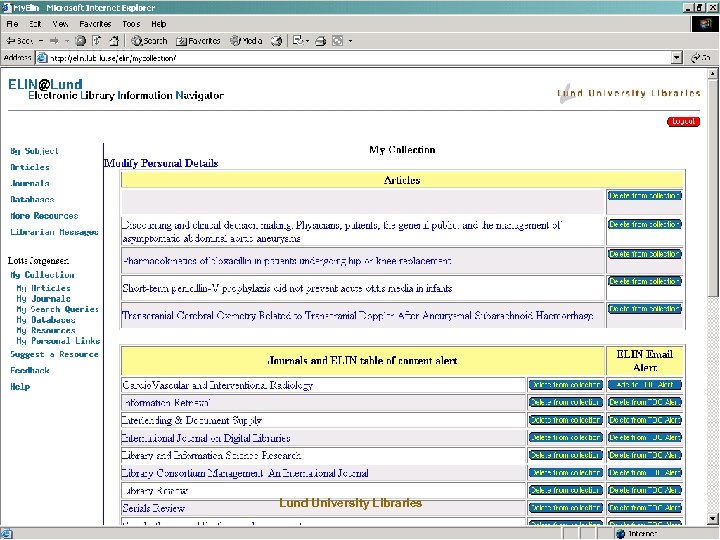Open the Short-term penicillin-V prophylaxis article

tap(287, 288)
